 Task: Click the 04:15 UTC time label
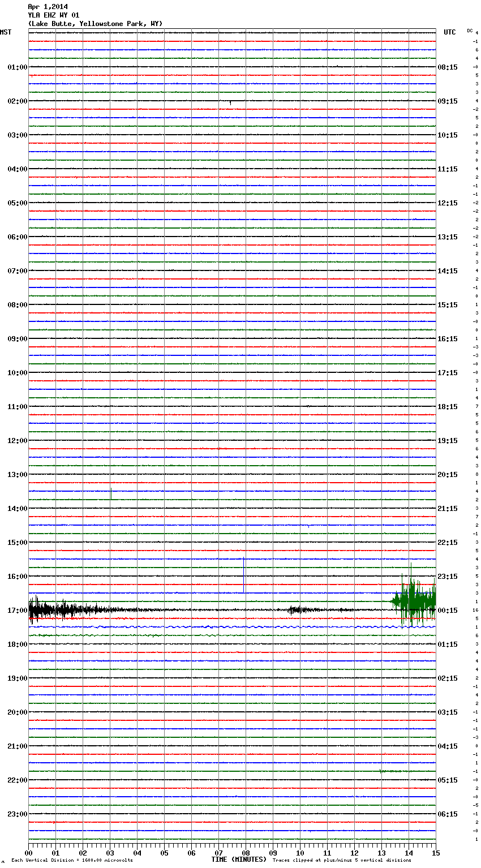click(x=448, y=746)
